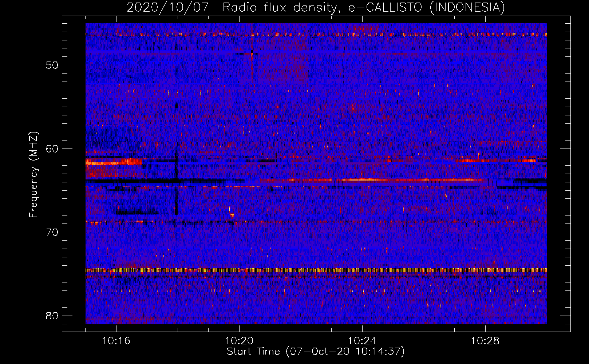The width and height of the screenshot is (589, 364).
Task: Click the bright orange emission patch at 10:15 near 62 MHz
Action: coord(114,162)
